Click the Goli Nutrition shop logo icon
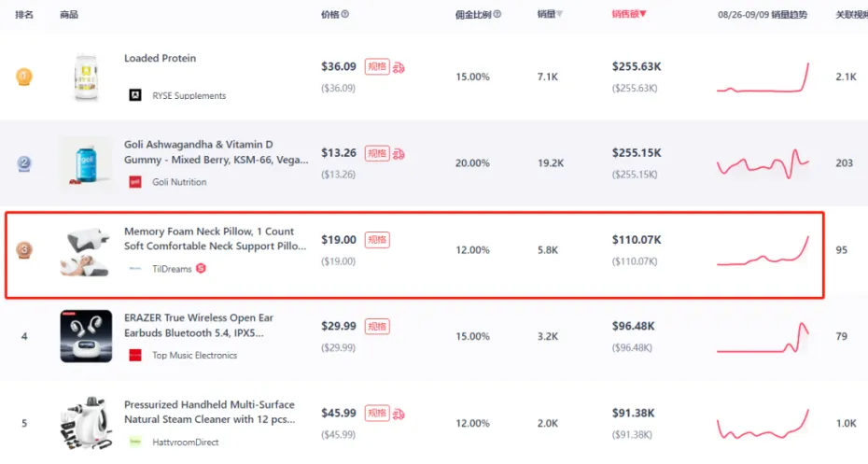 coord(134,182)
